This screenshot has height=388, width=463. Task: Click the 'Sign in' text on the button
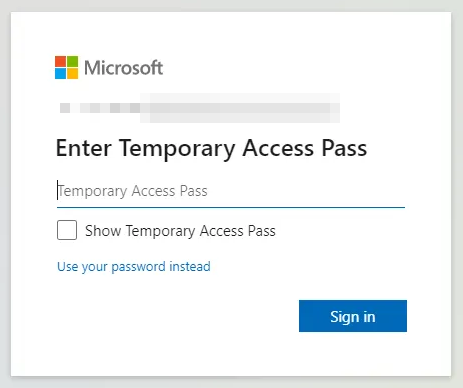coord(353,317)
